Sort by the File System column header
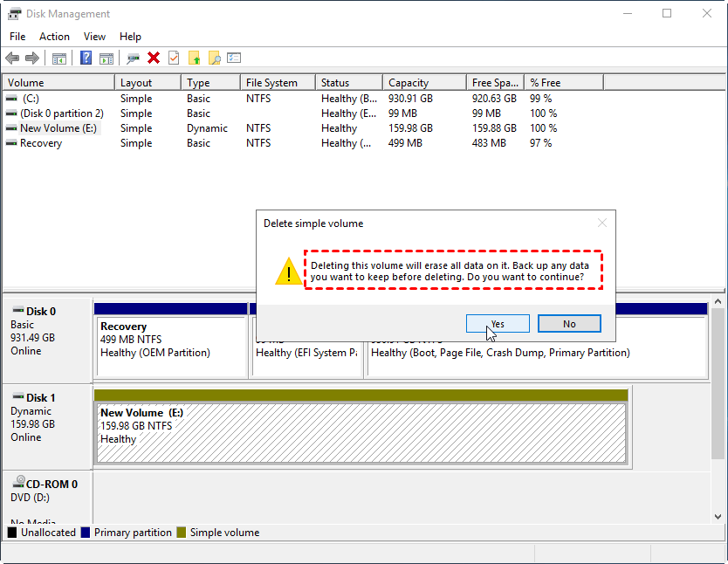Image resolution: width=728 pixels, height=564 pixels. pyautogui.click(x=278, y=83)
